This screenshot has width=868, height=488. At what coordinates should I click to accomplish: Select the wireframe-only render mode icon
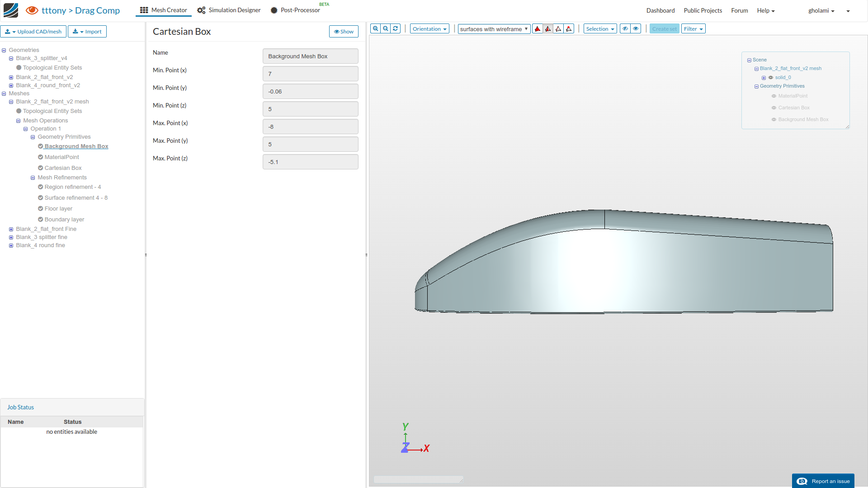click(x=558, y=29)
